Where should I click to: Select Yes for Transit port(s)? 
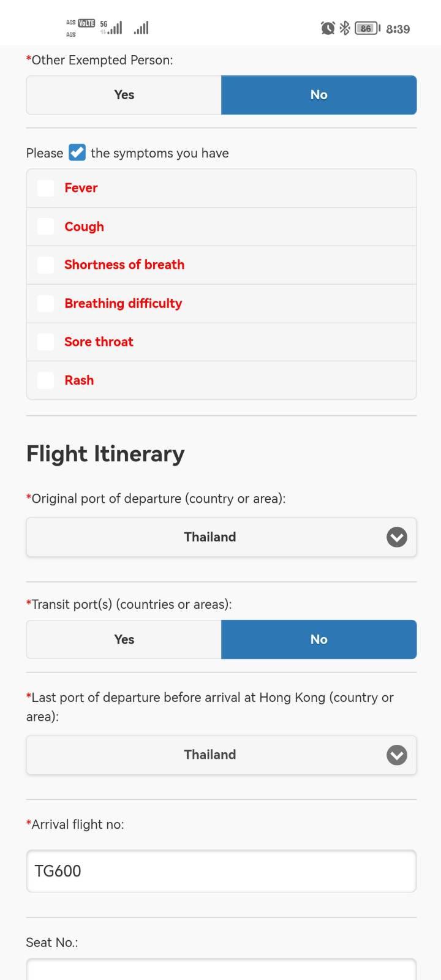click(x=124, y=639)
